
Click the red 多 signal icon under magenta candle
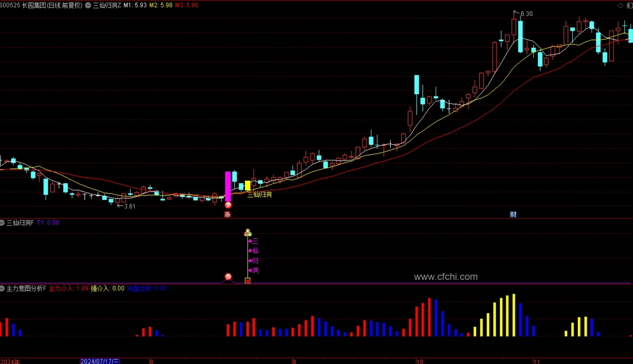click(228, 205)
